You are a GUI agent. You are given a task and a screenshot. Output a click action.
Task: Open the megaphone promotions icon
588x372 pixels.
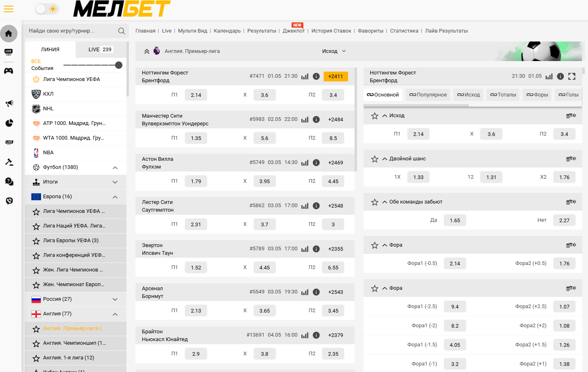[x=9, y=103]
